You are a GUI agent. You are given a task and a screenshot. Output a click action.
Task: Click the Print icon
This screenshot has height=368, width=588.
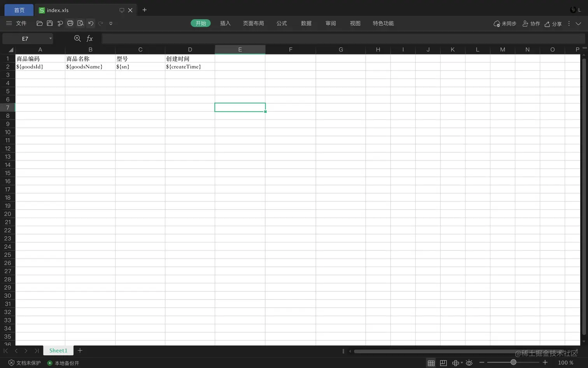coord(70,23)
